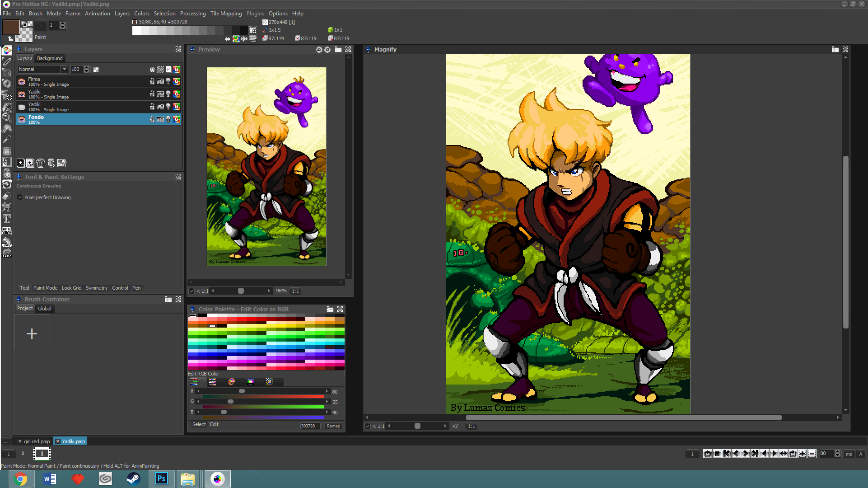
Task: Increase brush size stepper at top
Action: click(63, 23)
